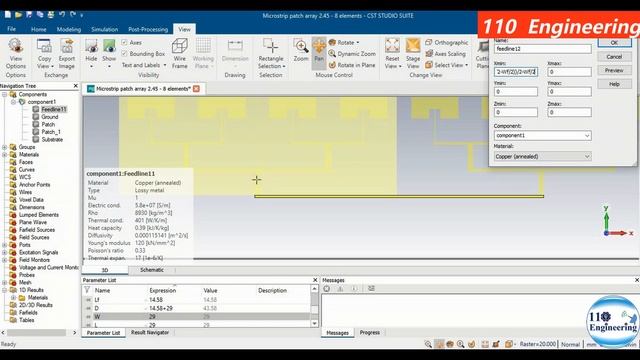The width and height of the screenshot is (640, 360).
Task: Close the Microstrip patch array document tab
Action: click(x=196, y=89)
